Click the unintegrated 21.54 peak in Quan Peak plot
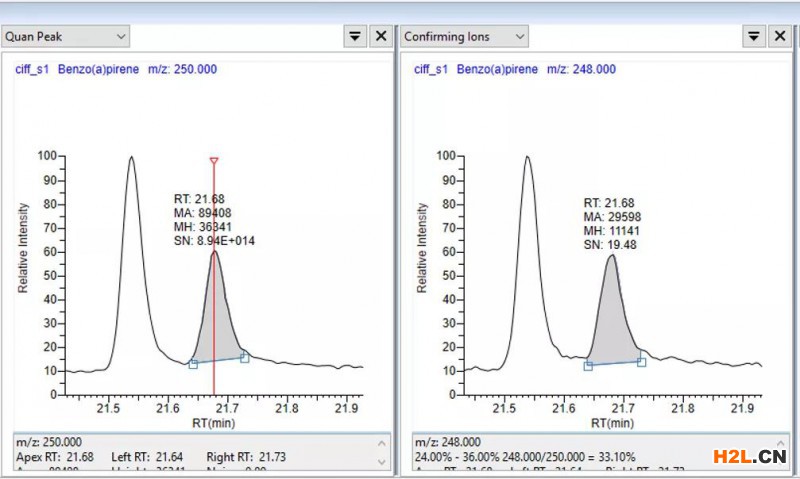800x479 pixels. point(131,250)
